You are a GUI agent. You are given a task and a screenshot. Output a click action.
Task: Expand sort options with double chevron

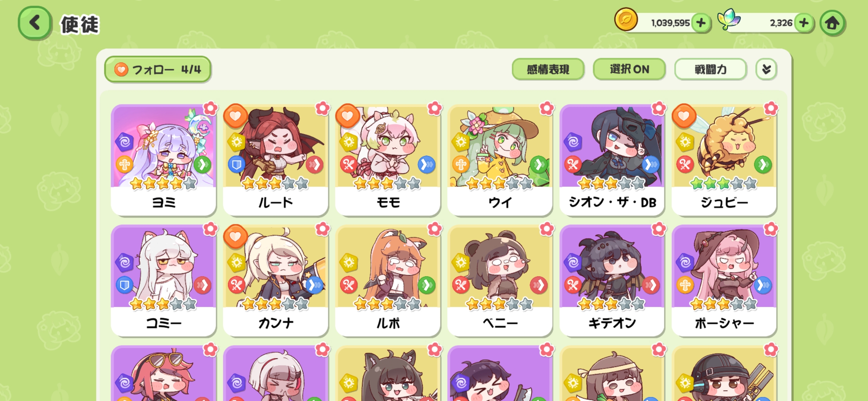click(766, 69)
